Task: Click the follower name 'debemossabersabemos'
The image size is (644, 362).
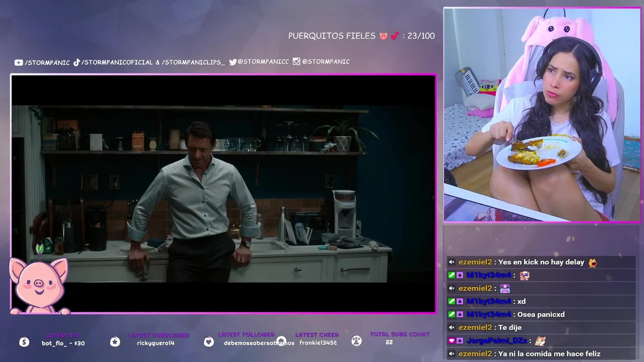Action: pos(259,343)
